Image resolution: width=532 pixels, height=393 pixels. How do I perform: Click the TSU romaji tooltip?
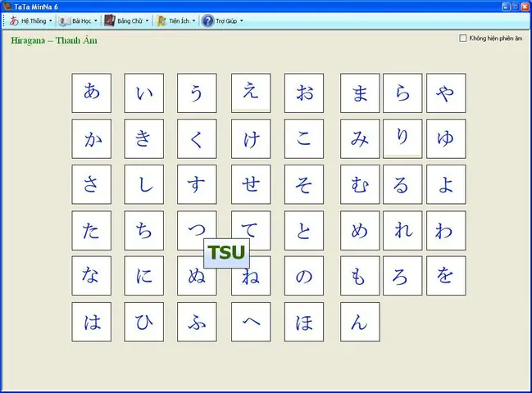point(226,253)
